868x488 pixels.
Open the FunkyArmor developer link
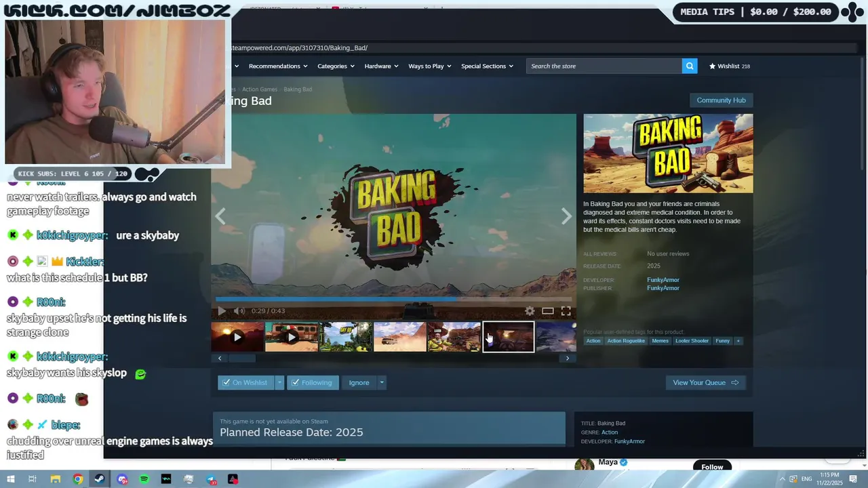pyautogui.click(x=663, y=280)
